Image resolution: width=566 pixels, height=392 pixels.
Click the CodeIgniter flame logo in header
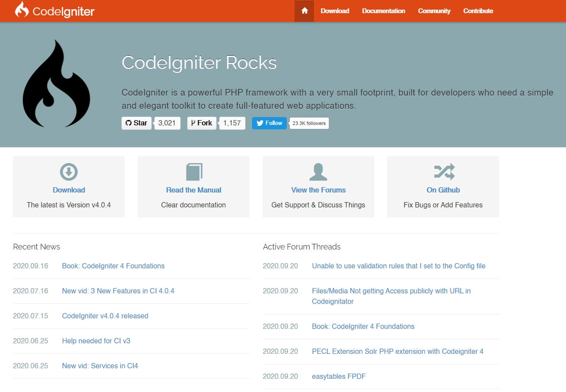pyautogui.click(x=22, y=10)
